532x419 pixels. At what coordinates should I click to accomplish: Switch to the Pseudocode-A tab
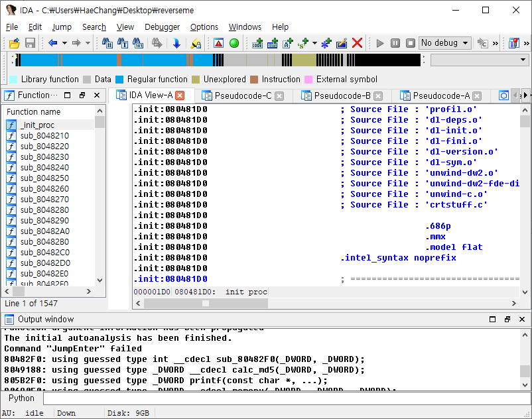click(441, 95)
